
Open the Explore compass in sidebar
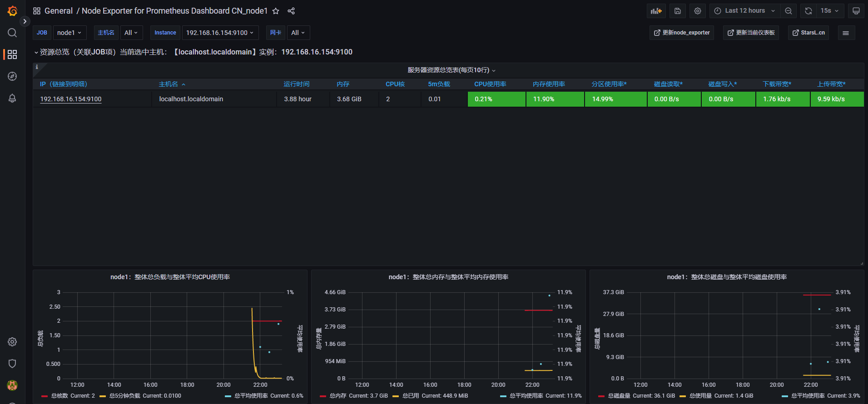pos(12,76)
